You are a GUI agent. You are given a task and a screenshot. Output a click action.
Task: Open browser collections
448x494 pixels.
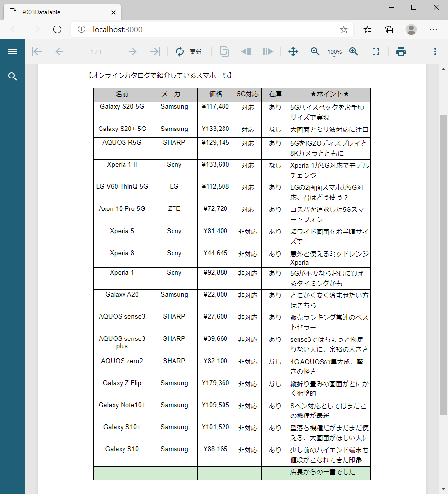pos(389,29)
